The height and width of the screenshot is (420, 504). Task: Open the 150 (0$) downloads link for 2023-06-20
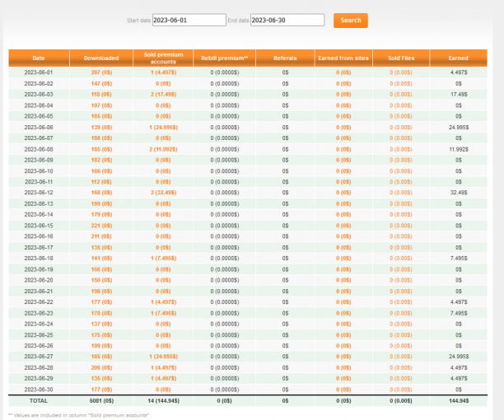point(101,280)
